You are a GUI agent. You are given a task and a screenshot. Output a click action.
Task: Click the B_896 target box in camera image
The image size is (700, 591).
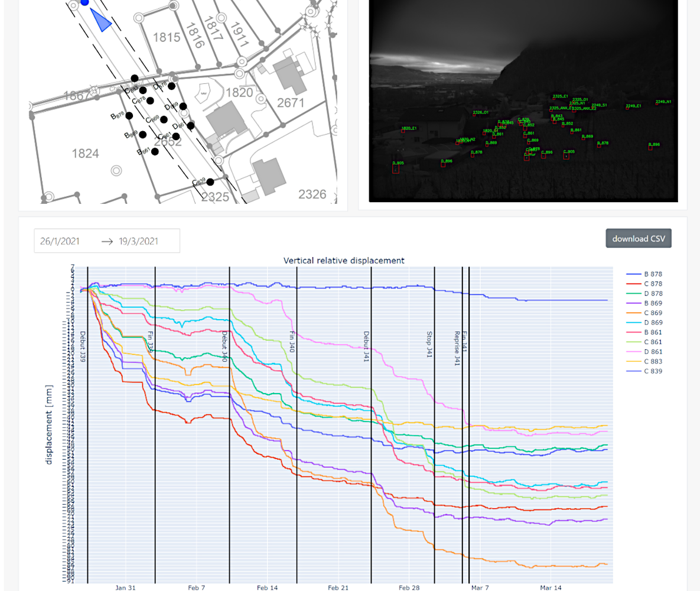pyautogui.click(x=650, y=148)
